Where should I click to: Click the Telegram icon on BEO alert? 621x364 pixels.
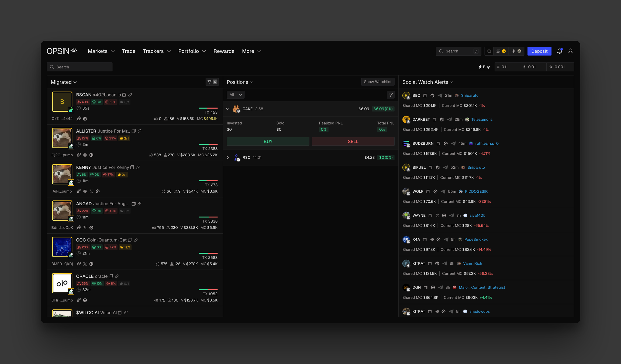point(440,95)
